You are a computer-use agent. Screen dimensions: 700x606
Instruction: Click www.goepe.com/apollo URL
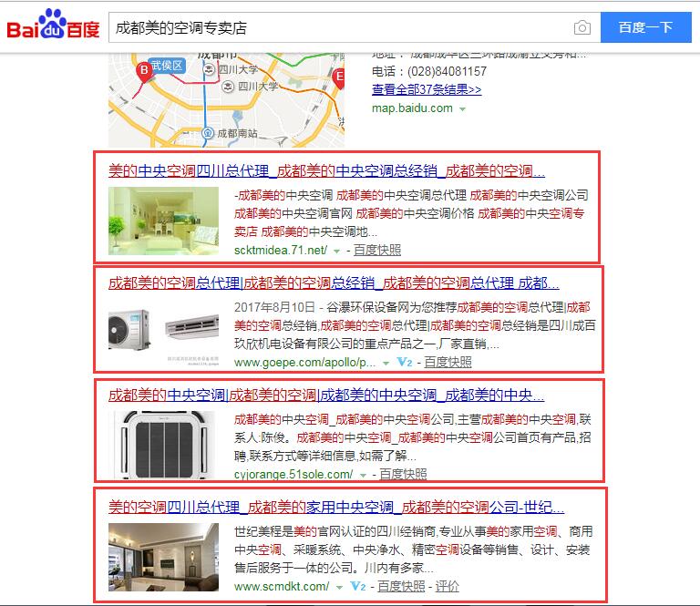305,362
